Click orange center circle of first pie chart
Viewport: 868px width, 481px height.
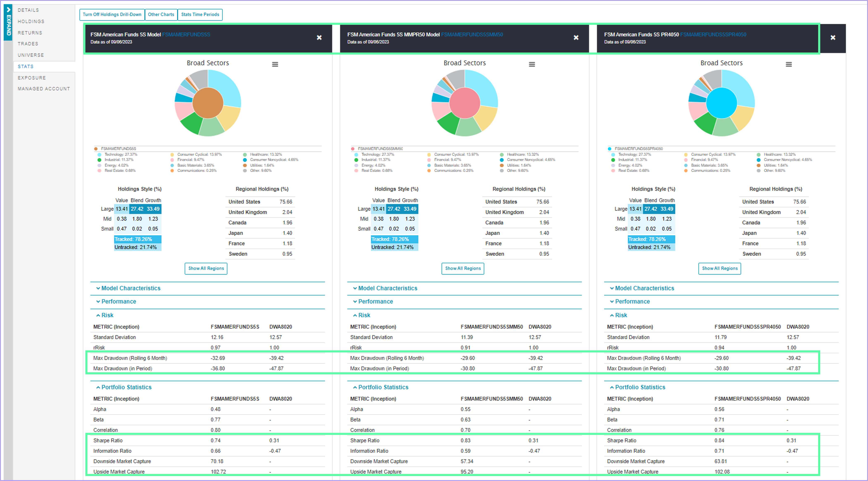point(208,103)
